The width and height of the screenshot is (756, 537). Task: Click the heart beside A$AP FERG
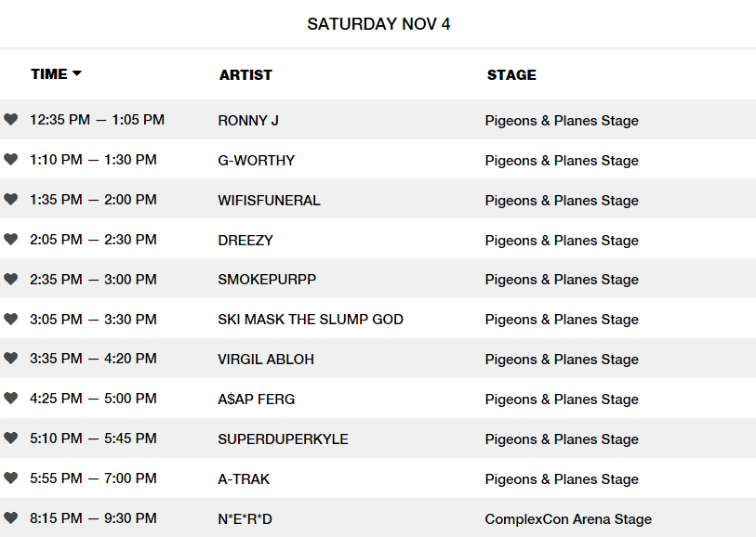tap(10, 398)
